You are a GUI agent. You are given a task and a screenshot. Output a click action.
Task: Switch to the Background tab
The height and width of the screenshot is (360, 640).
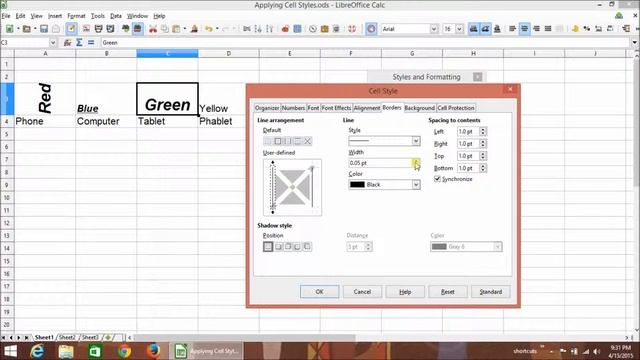[x=420, y=108]
